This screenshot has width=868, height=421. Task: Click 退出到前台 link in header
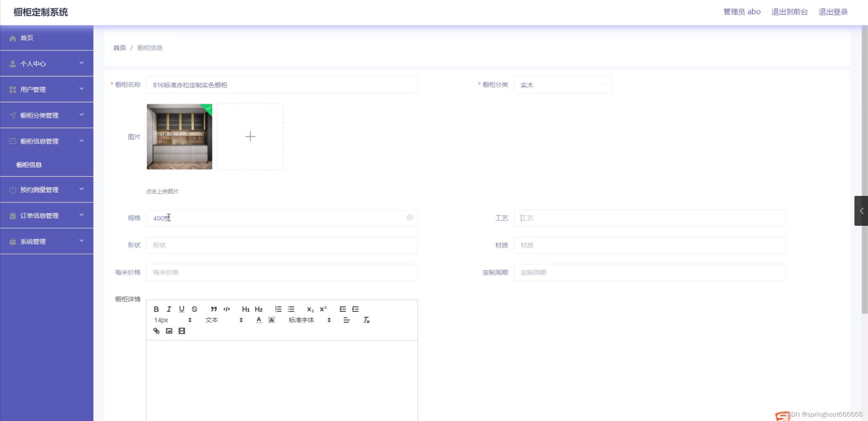point(789,12)
